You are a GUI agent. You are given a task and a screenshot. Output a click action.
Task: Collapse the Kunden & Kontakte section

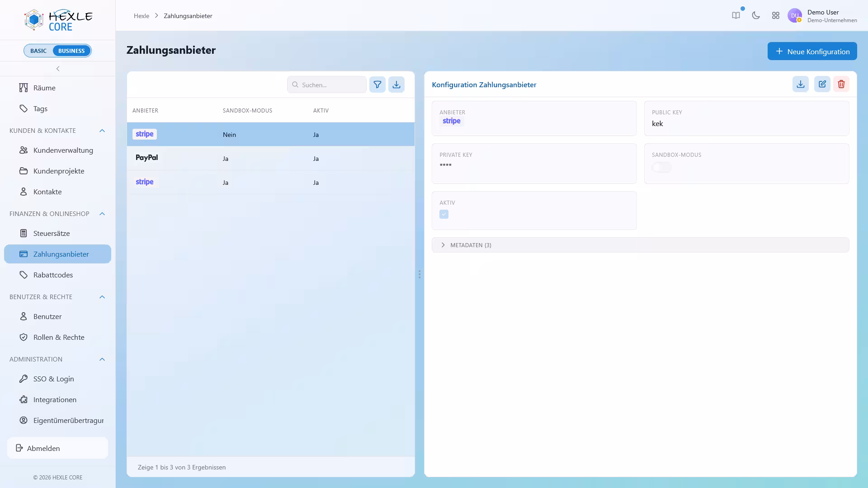[102, 131]
